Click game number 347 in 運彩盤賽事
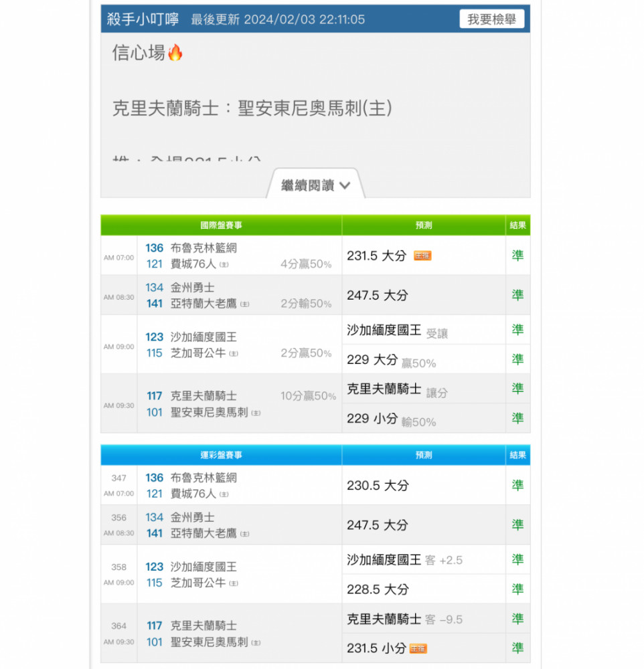This screenshot has width=644, height=669. coord(118,478)
